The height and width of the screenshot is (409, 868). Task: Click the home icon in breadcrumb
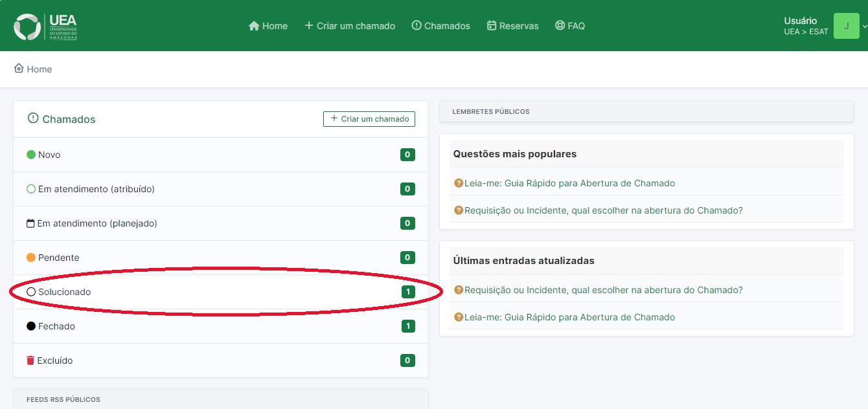tap(19, 69)
